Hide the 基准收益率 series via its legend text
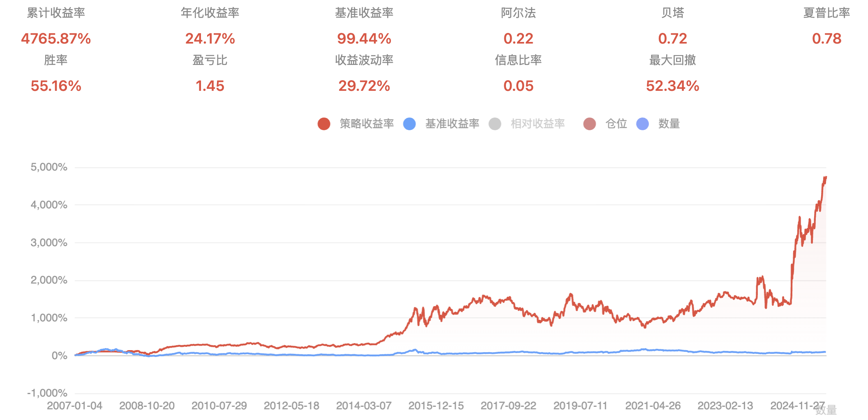Screen dimensions: 868x420 point(452,124)
